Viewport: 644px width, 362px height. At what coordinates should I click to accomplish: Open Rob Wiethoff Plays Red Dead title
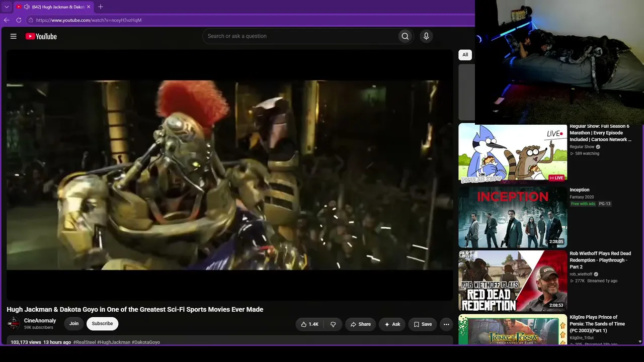point(600,260)
